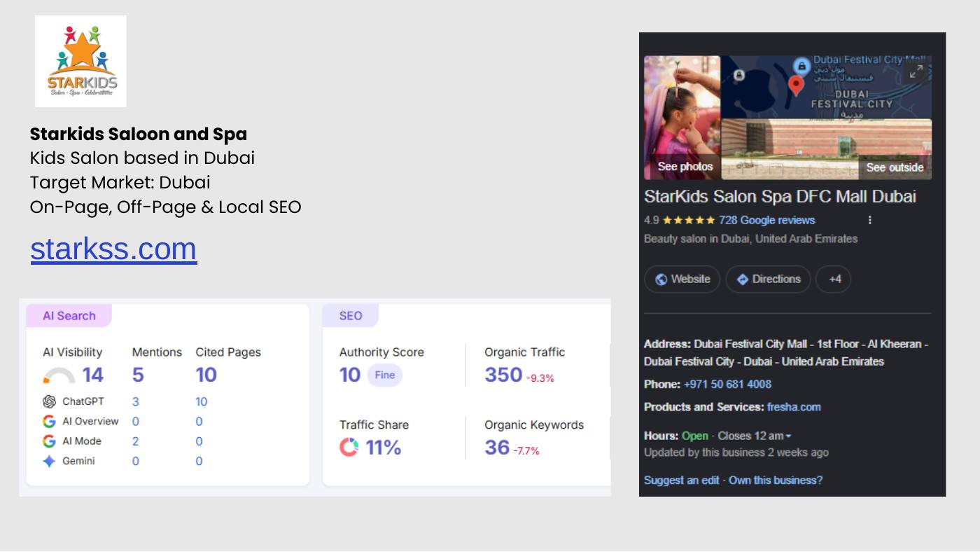The image size is (980, 552).
Task: Click the Cited Pages total 10
Action: (206, 375)
